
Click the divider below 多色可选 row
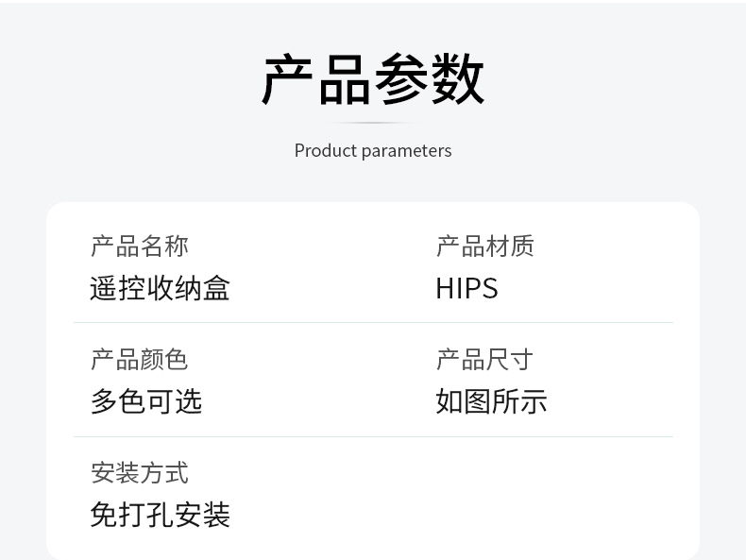pyautogui.click(x=374, y=436)
